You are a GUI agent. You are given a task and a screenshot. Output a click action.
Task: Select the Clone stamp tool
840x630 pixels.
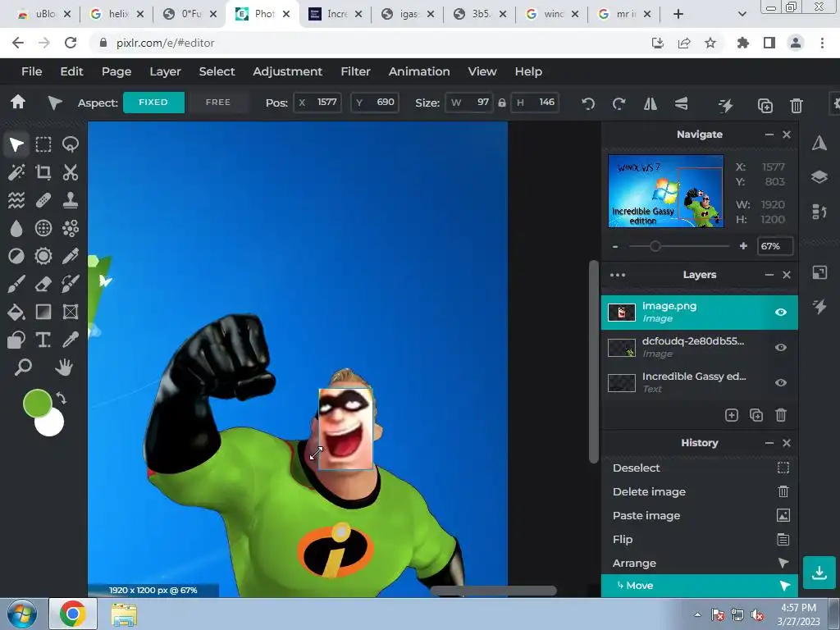coord(71,200)
